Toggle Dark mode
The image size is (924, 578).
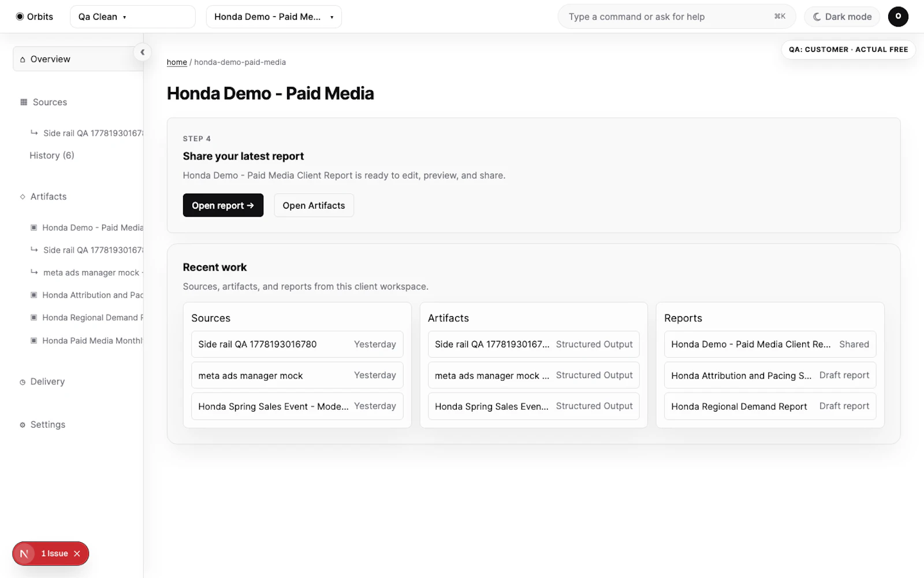point(842,17)
